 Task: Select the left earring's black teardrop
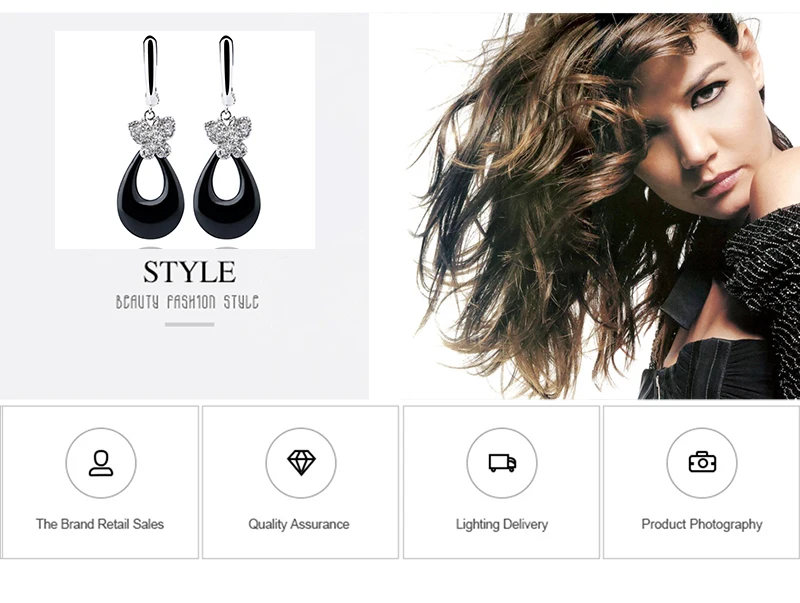[x=151, y=196]
